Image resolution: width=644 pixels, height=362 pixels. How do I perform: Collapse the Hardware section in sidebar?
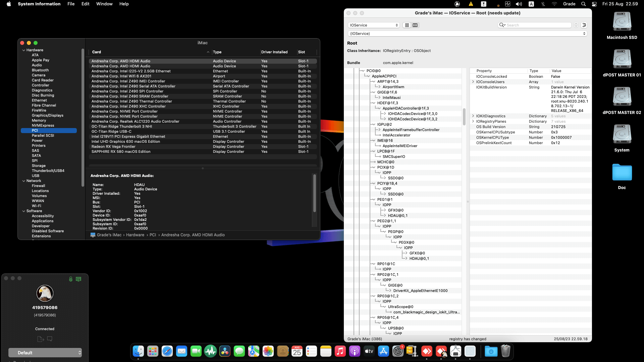[x=24, y=50]
